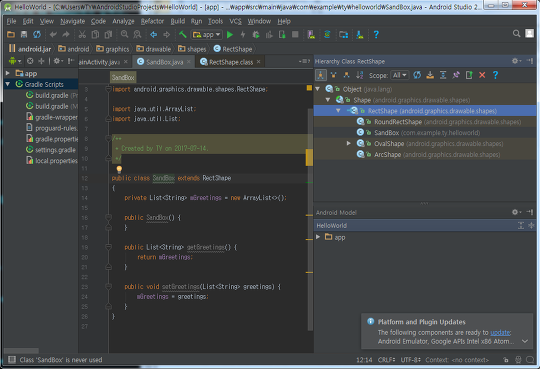Click the Debug app bug icon
Screen dimensions: 540x369
(x=256, y=34)
